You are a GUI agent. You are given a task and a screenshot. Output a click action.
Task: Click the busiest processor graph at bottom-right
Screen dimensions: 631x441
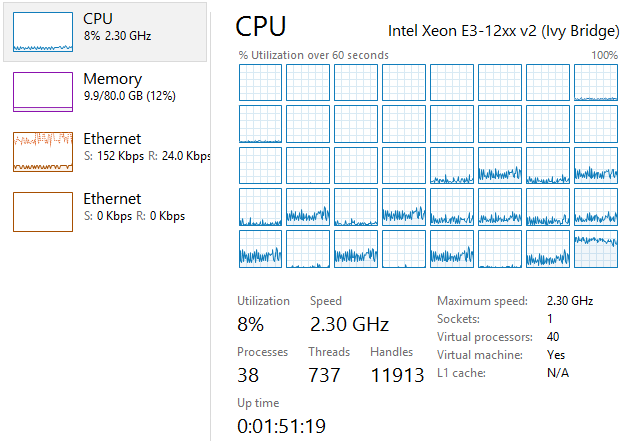tap(596, 249)
